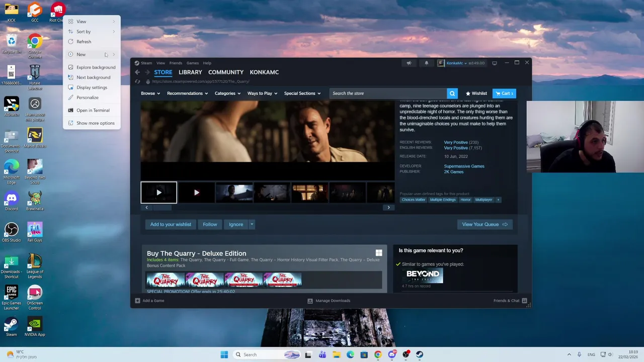644x362 pixels.
Task: Switch to the LIBRARY tab
Action: tap(190, 72)
